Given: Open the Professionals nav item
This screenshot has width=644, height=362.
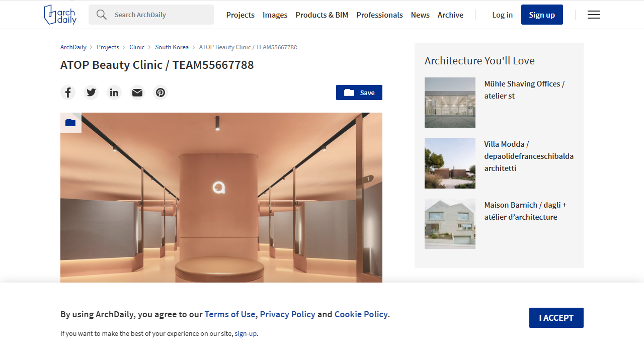Looking at the screenshot, I should pyautogui.click(x=379, y=15).
